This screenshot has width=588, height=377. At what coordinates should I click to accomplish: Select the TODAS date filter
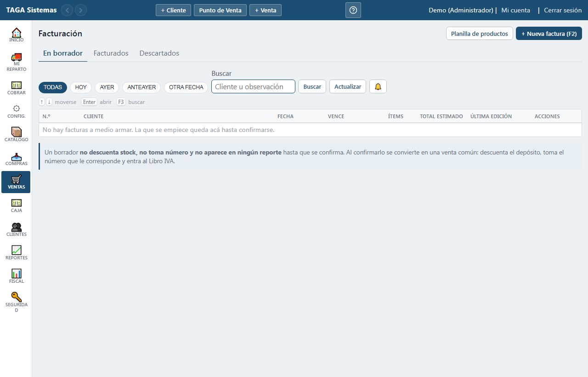(53, 87)
